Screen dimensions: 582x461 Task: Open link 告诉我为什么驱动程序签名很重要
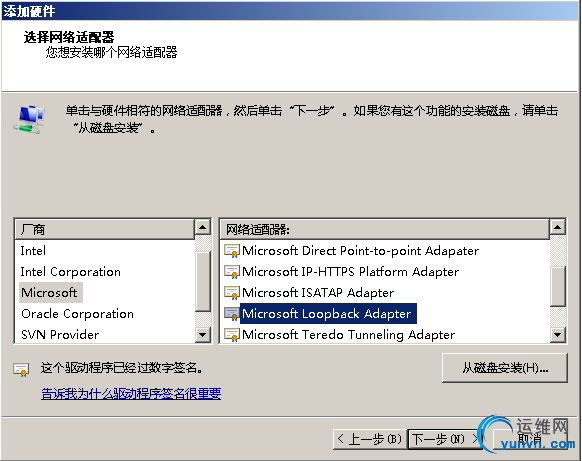pyautogui.click(x=131, y=393)
